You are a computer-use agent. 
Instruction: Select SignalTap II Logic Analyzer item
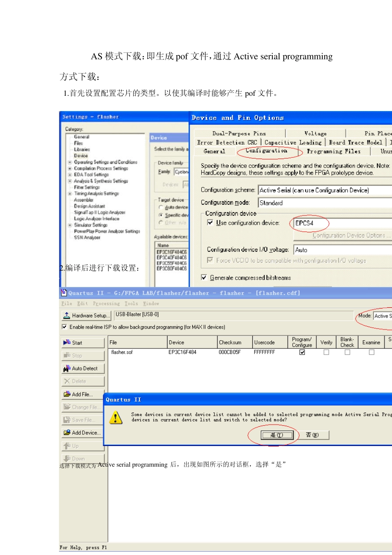point(99,212)
